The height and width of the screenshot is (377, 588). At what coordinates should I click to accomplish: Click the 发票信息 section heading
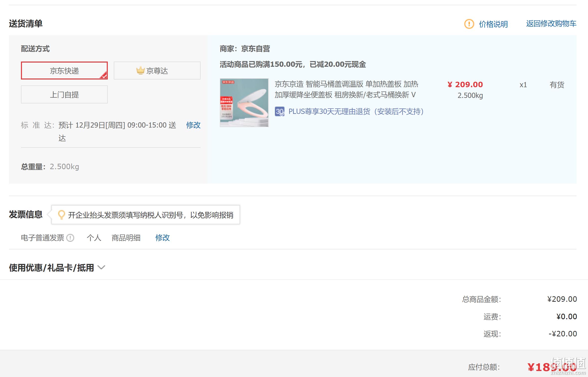(26, 215)
